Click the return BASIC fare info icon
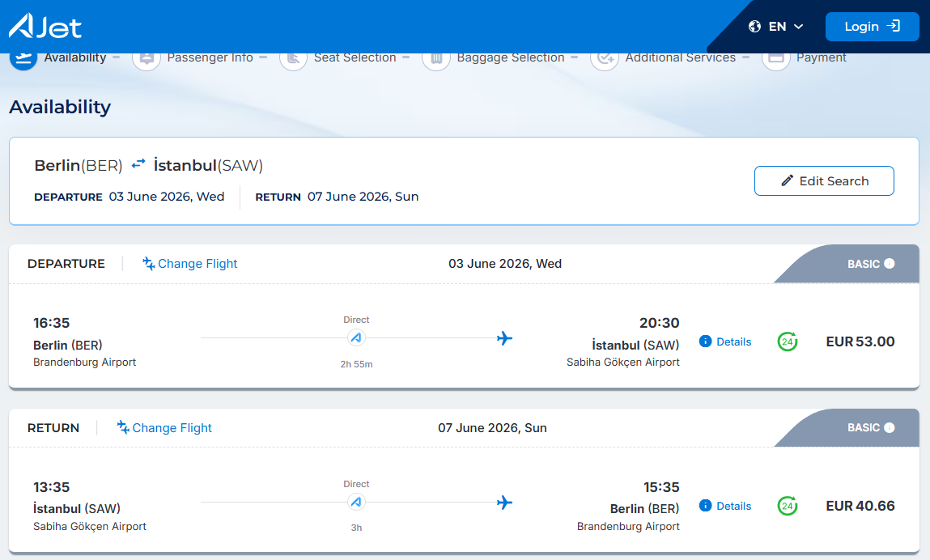The width and height of the screenshot is (930, 560). point(889,428)
